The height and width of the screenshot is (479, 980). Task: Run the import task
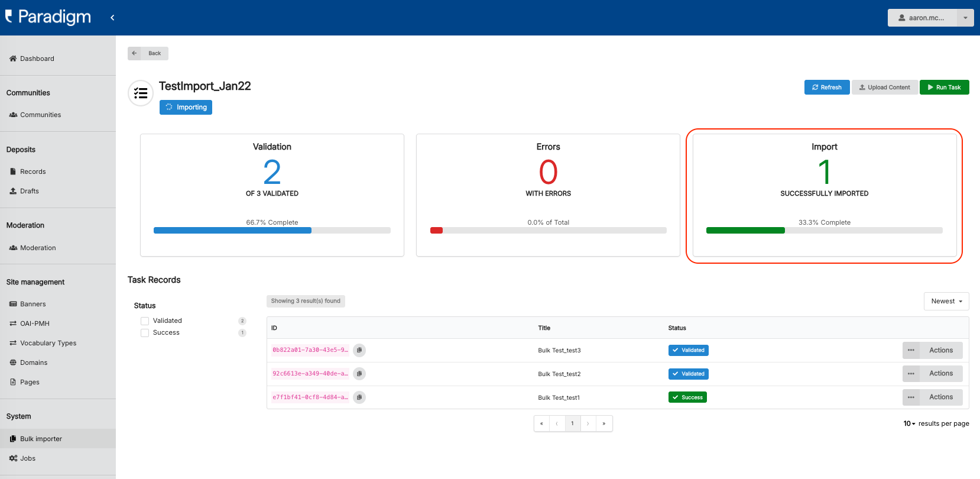tap(944, 88)
